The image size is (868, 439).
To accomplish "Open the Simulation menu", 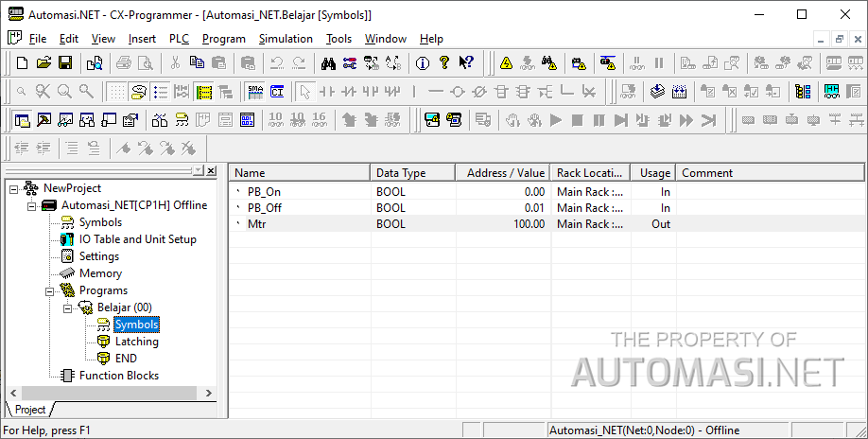I will click(x=286, y=39).
